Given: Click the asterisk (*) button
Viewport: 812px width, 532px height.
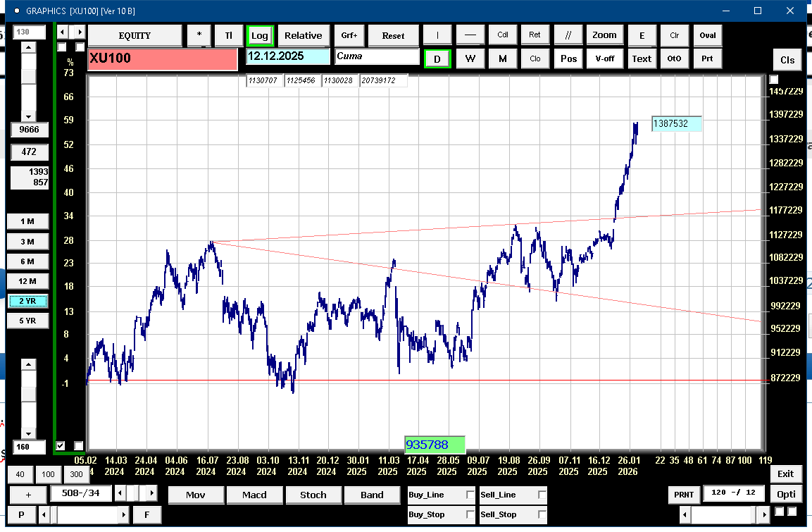Looking at the screenshot, I should [199, 35].
